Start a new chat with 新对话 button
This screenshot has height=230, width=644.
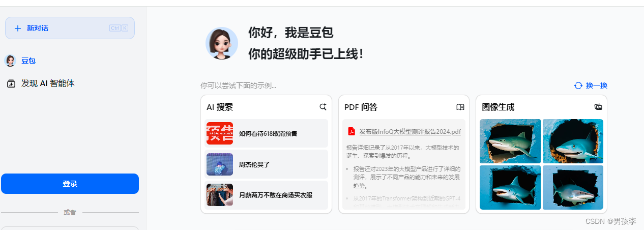coord(70,28)
